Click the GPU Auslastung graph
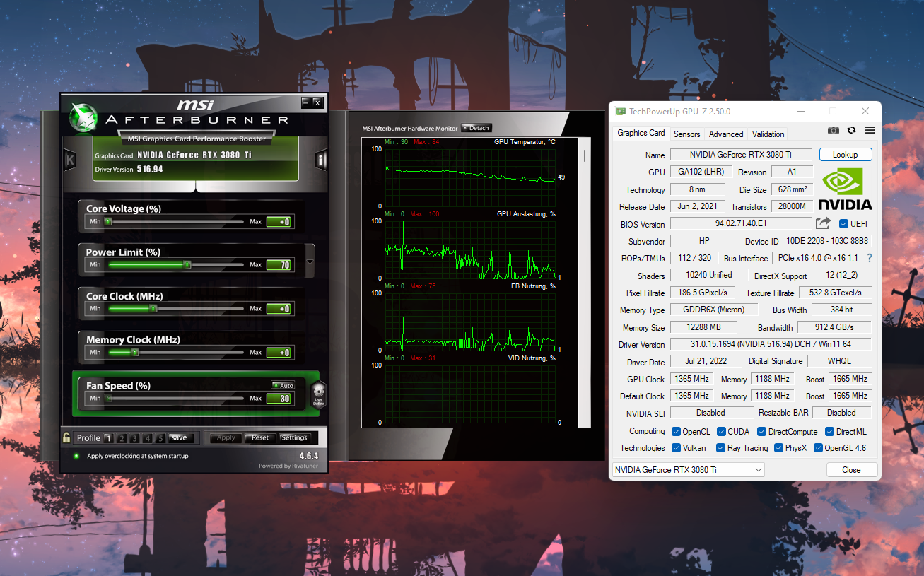This screenshot has height=576, width=924. click(x=470, y=249)
